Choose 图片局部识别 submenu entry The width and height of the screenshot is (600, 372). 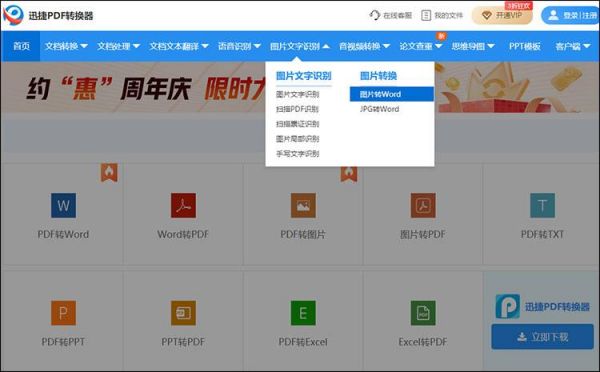(x=297, y=139)
